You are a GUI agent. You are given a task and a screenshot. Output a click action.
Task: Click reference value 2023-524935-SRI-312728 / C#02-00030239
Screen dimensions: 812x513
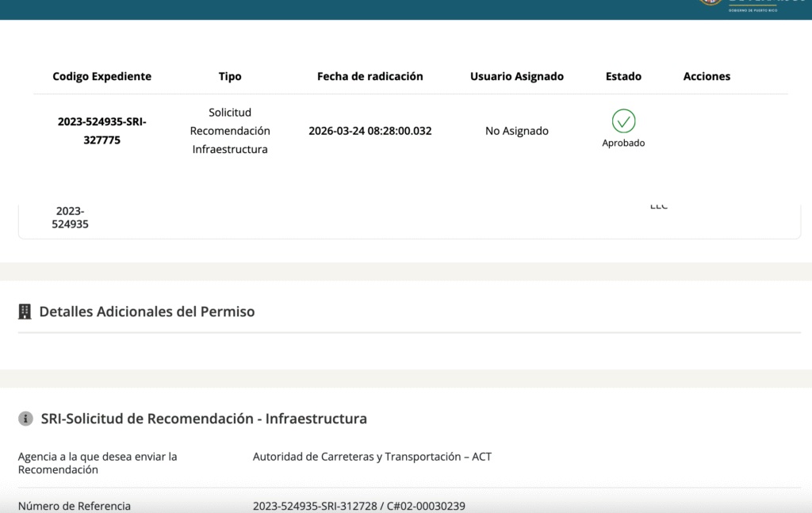[x=359, y=506]
